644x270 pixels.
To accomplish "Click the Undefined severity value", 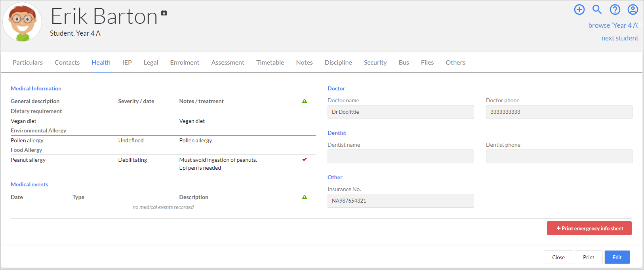I will [131, 140].
